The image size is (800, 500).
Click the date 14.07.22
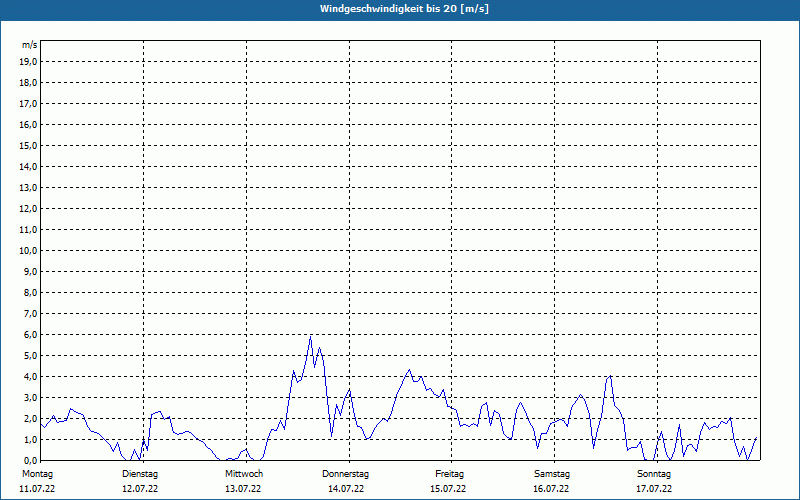(346, 489)
